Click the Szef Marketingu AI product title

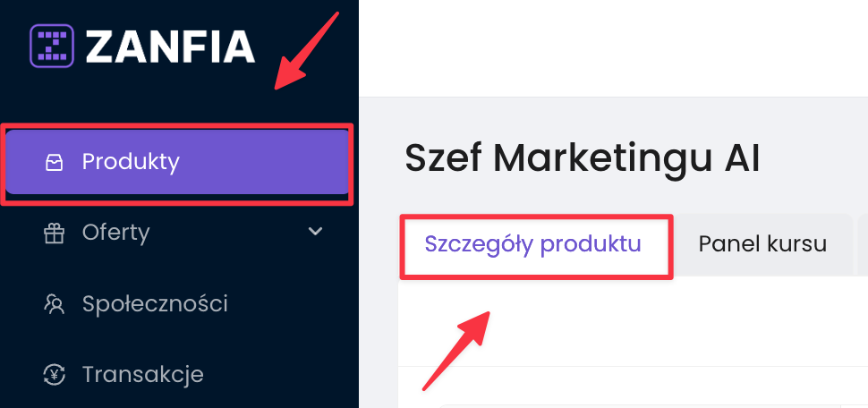582,158
